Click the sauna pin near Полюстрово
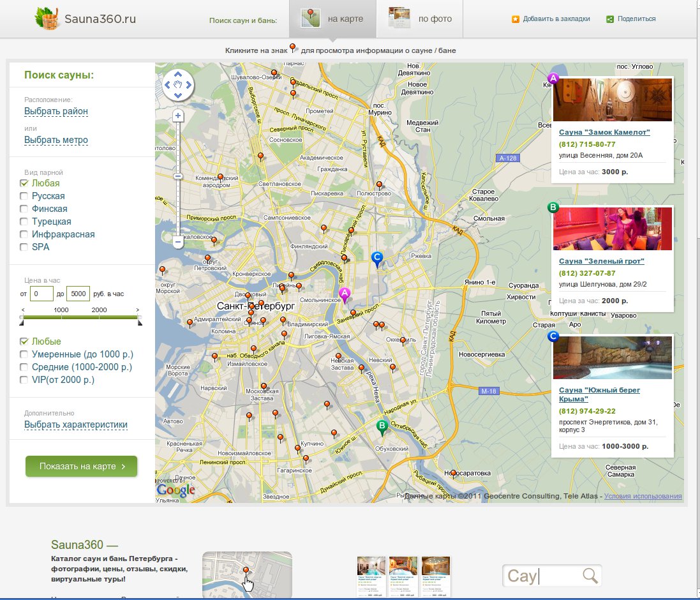Screen dimensions: 700x600 point(379,185)
